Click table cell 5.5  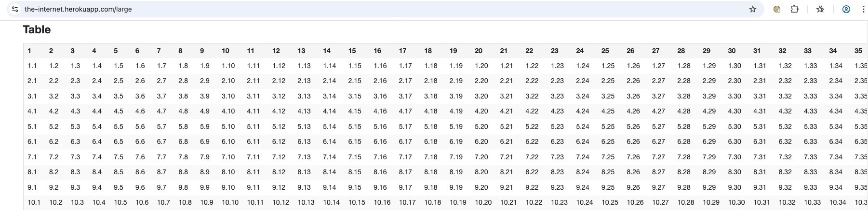(x=119, y=126)
